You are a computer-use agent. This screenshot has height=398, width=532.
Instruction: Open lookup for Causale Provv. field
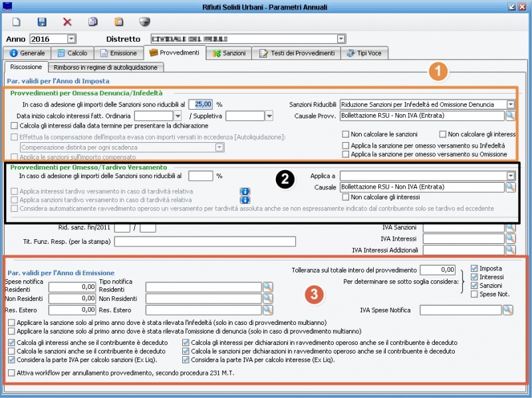click(510, 116)
